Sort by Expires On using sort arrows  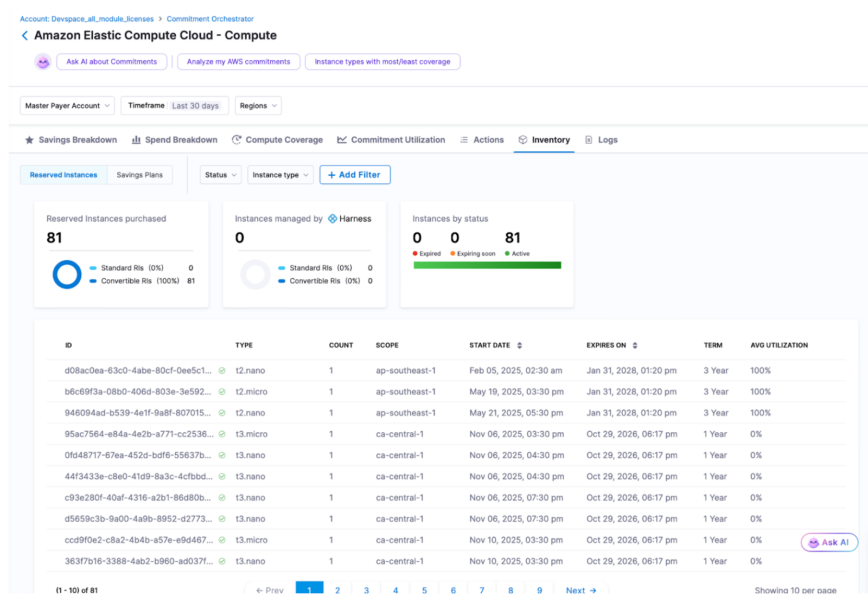[635, 345]
